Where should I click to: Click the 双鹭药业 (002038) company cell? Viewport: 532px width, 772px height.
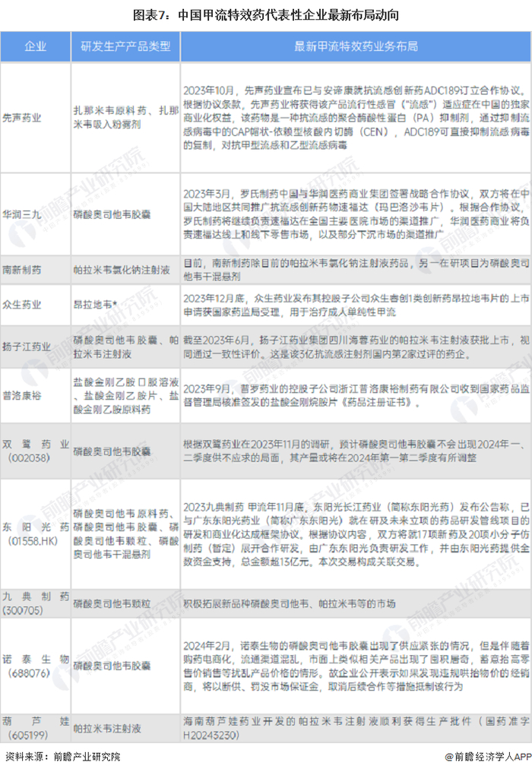point(36,451)
